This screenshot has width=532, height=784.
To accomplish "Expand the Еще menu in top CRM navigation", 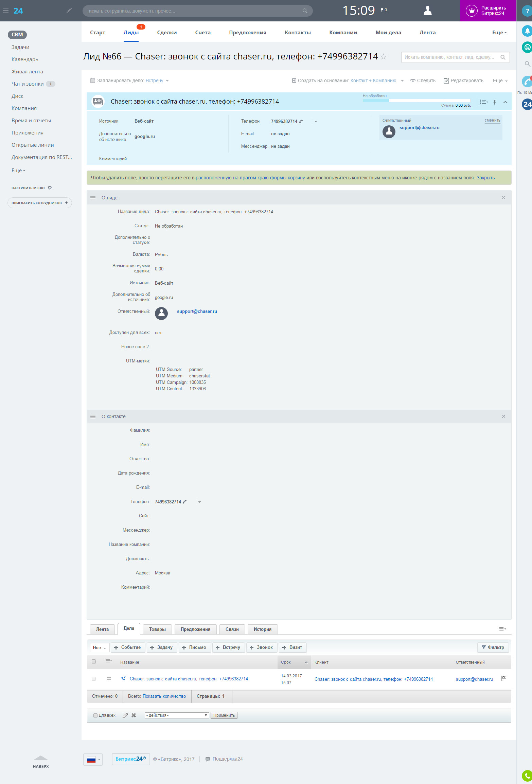I will [499, 33].
